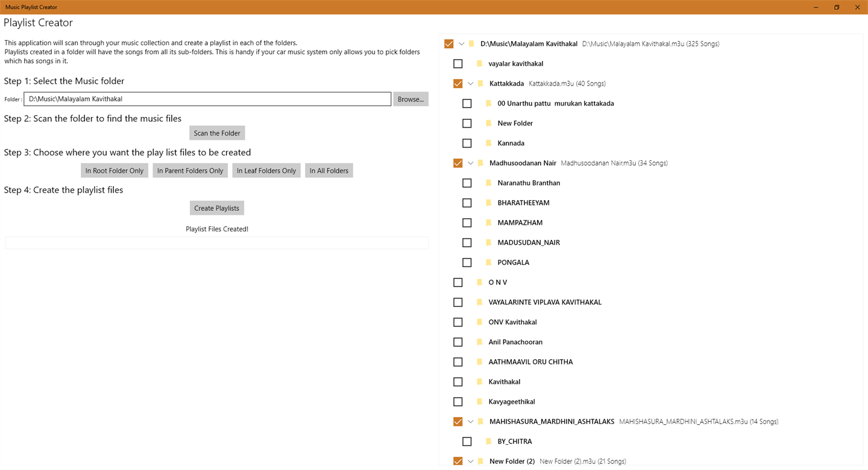Choose In Root Folder Only option

115,171
